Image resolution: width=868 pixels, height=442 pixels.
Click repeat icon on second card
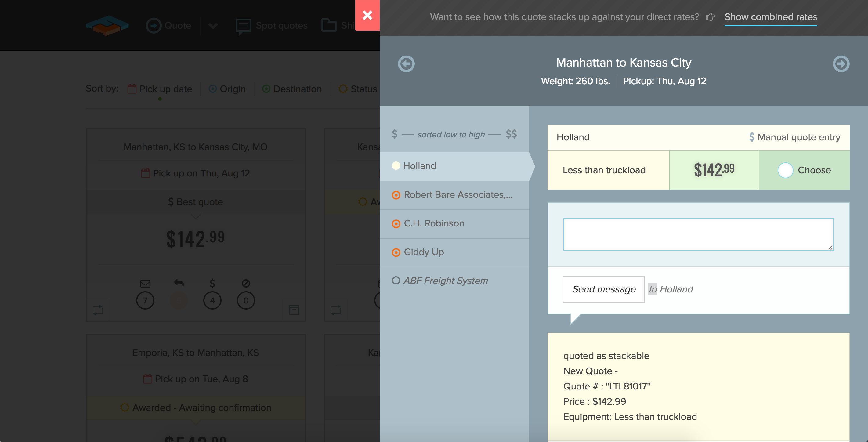[x=336, y=310]
